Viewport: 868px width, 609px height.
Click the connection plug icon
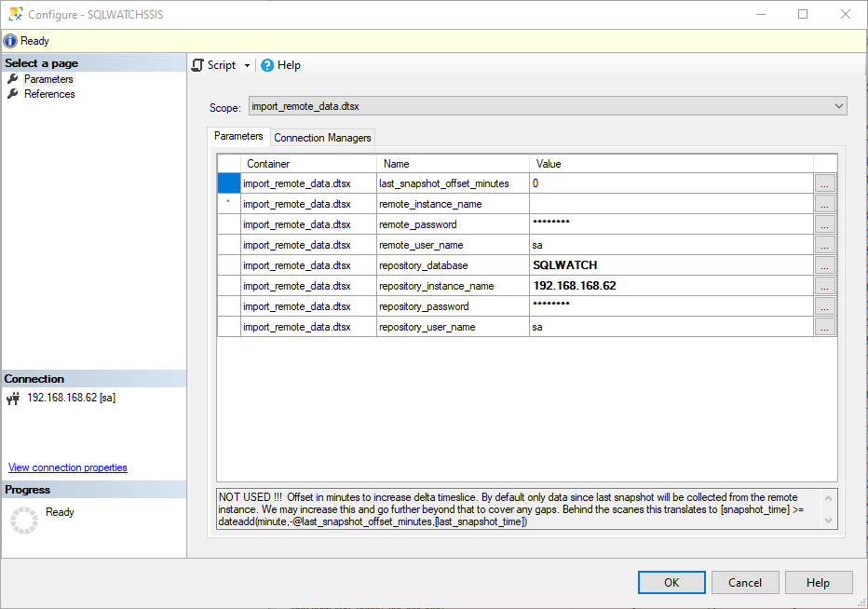click(x=13, y=398)
